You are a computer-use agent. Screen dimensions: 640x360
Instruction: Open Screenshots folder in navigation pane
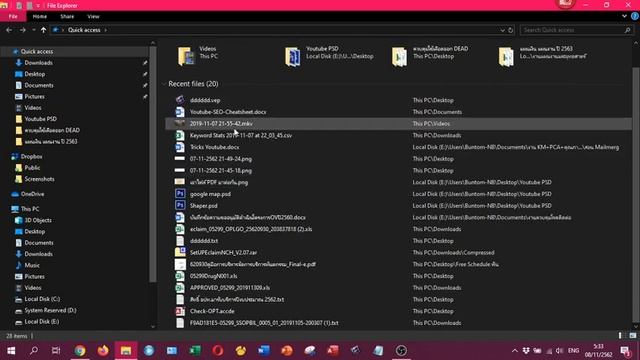point(39,179)
